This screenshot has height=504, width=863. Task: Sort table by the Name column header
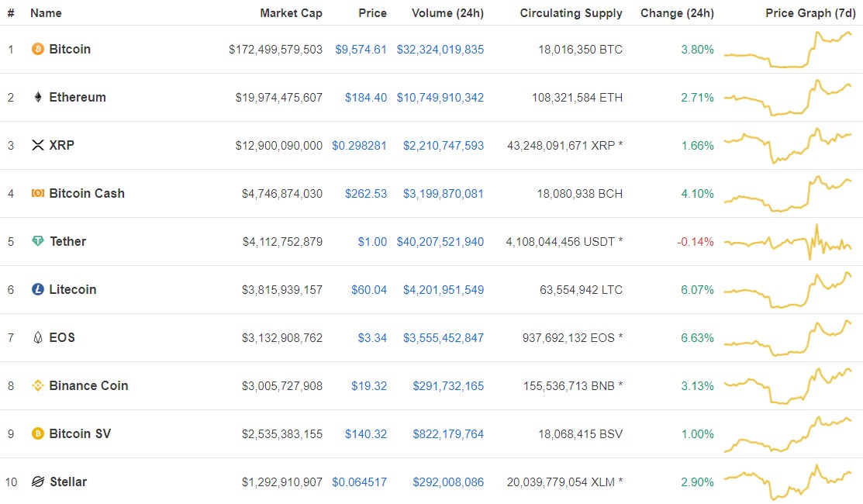tap(46, 13)
